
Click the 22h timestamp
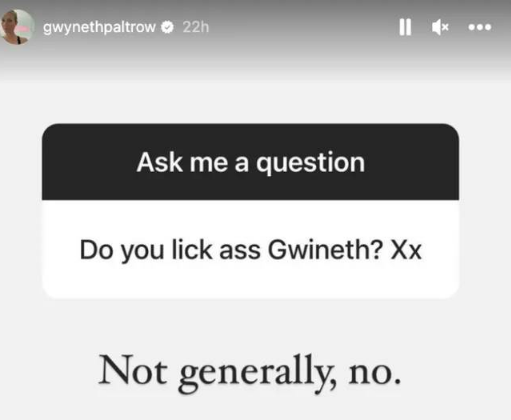196,27
